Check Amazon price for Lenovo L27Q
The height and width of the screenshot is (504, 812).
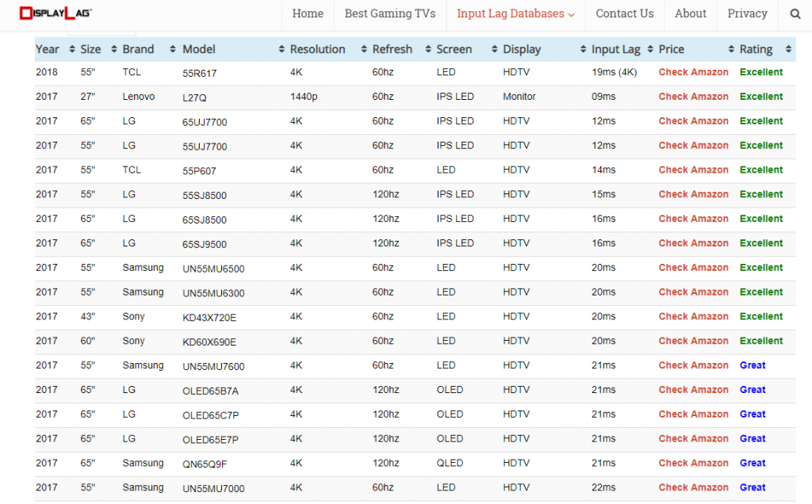[693, 96]
